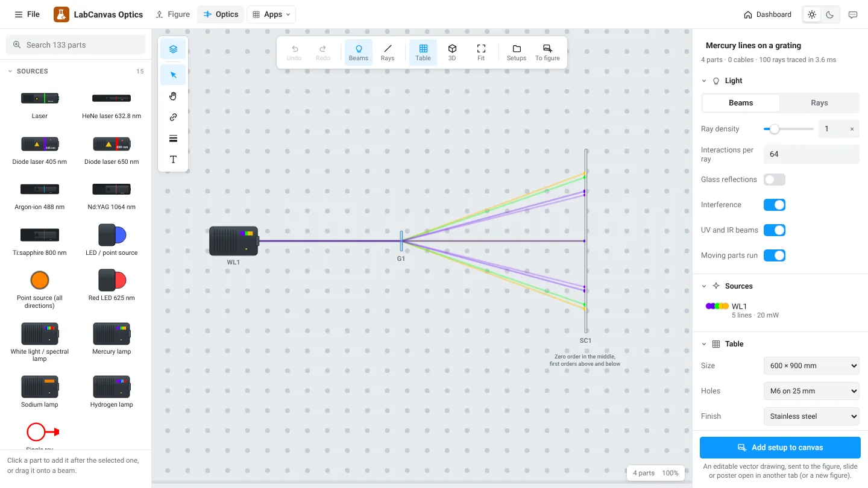868x488 pixels.
Task: Open the comments chat icon
Action: click(x=853, y=14)
